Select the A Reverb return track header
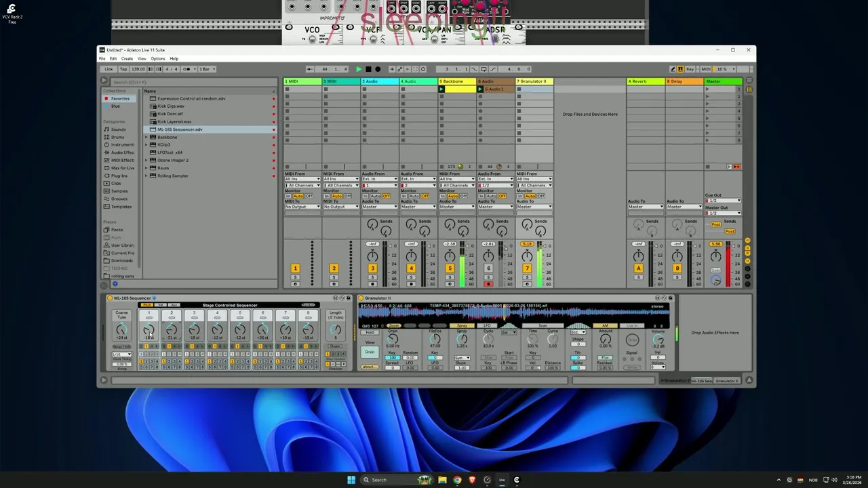 coord(646,81)
